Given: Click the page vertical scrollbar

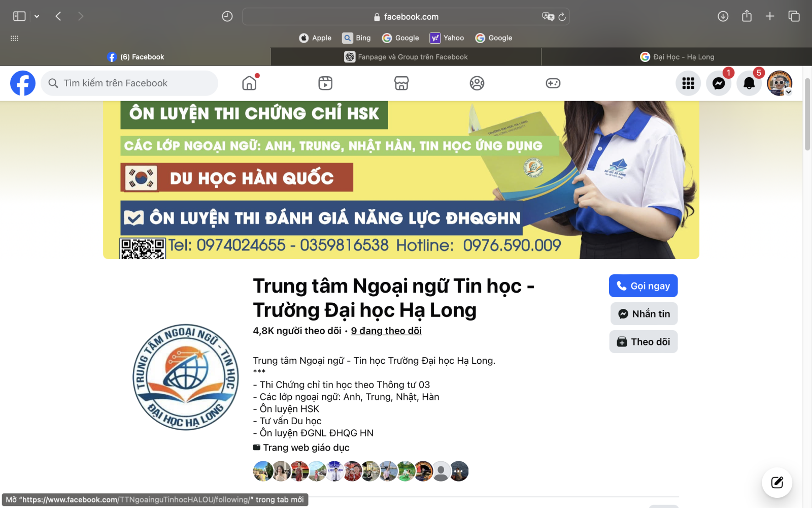Looking at the screenshot, I should 807,114.
